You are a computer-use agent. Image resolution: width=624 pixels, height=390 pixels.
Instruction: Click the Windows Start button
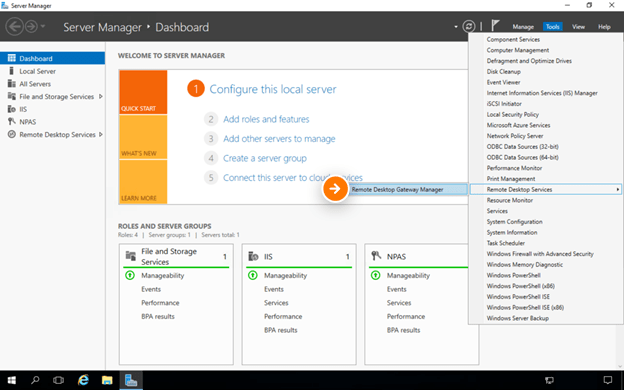pyautogui.click(x=12, y=380)
